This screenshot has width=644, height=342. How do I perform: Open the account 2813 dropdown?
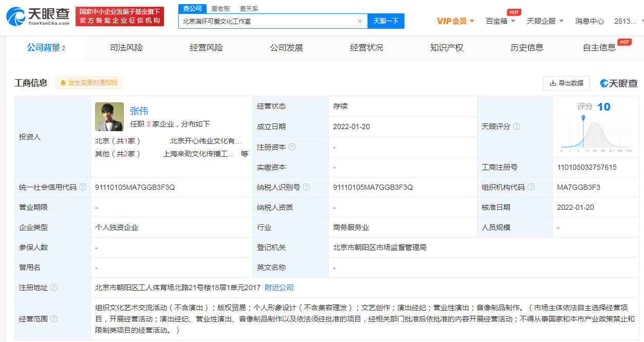click(629, 21)
